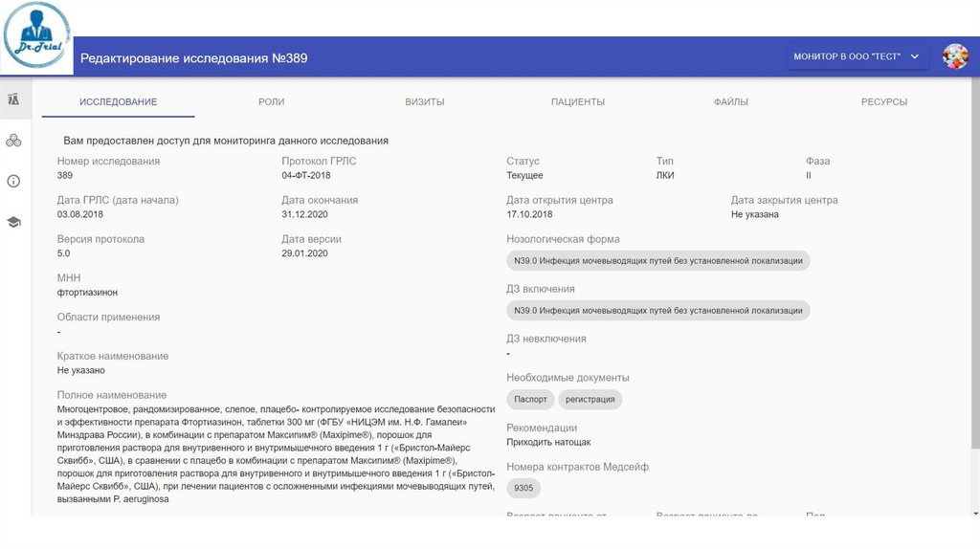
Task: Select the recommendation Приходить натощак
Action: pyautogui.click(x=548, y=442)
